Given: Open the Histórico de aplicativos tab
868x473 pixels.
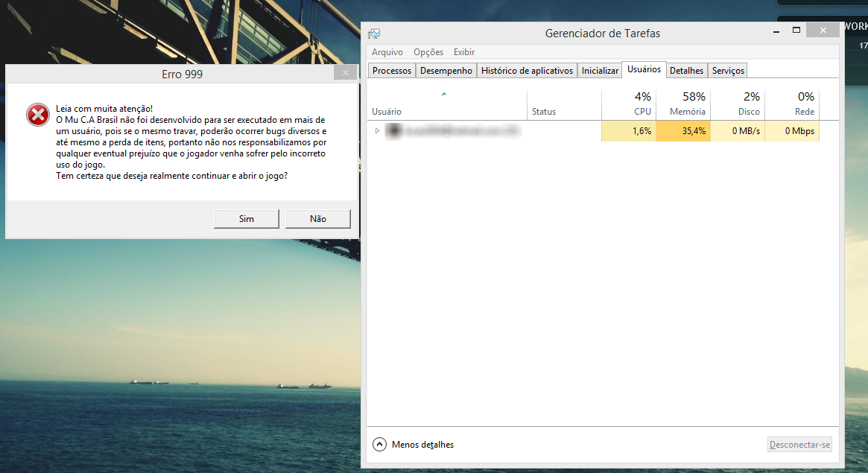Looking at the screenshot, I should pyautogui.click(x=527, y=71).
